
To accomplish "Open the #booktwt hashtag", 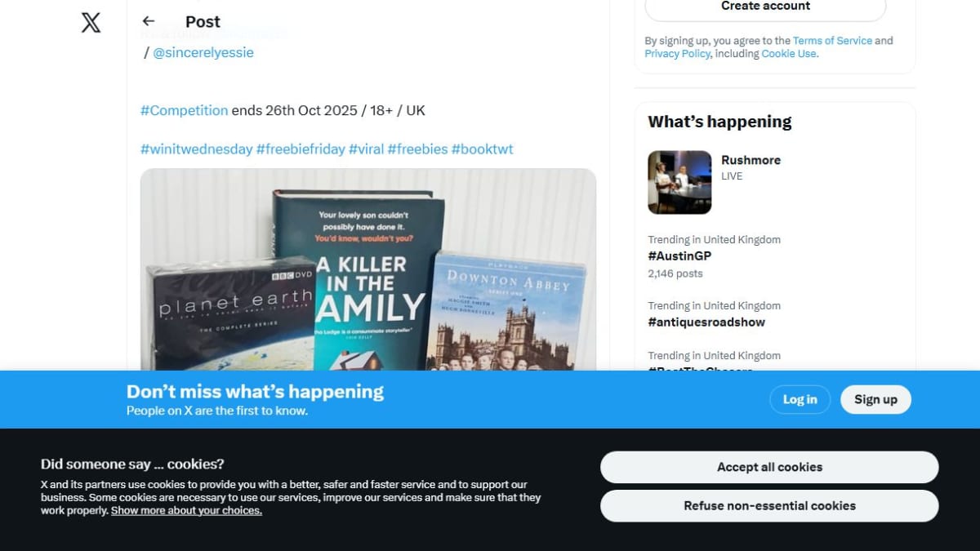I will click(482, 149).
